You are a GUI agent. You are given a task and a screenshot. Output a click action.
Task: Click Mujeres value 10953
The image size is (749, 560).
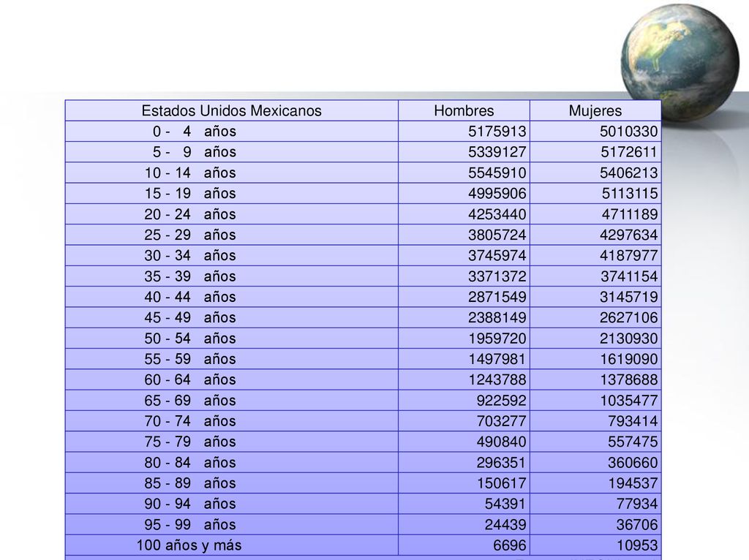637,545
